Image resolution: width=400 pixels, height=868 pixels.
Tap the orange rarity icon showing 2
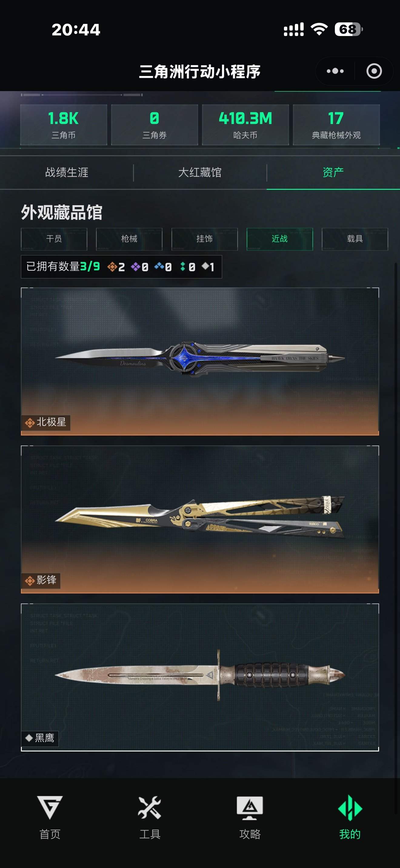pyautogui.click(x=112, y=267)
